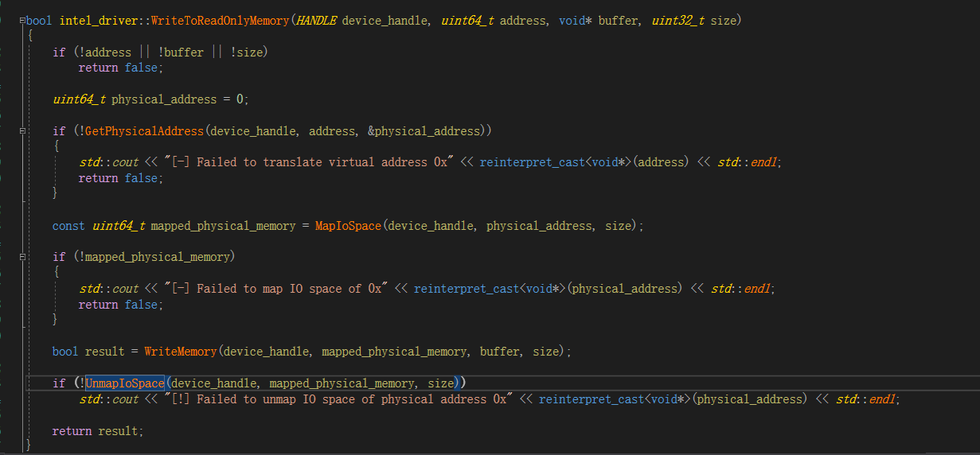Click the WriteMemory function call
The width and height of the screenshot is (980, 455).
click(x=181, y=351)
